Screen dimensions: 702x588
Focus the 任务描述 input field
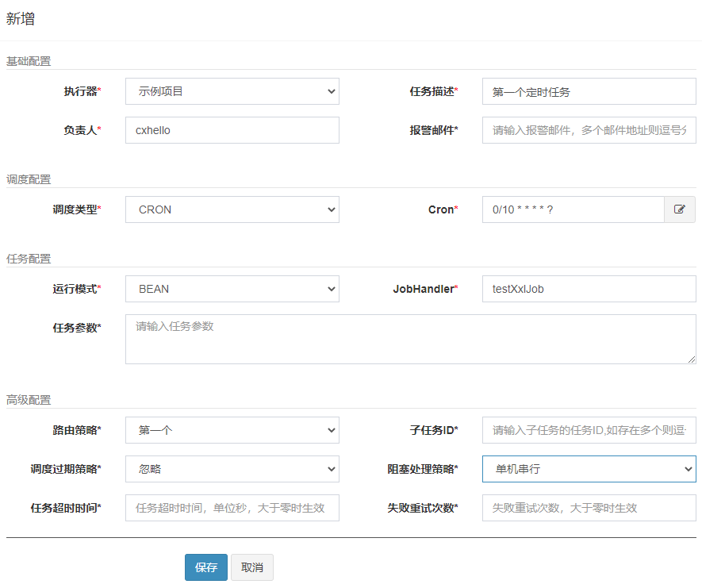click(589, 91)
